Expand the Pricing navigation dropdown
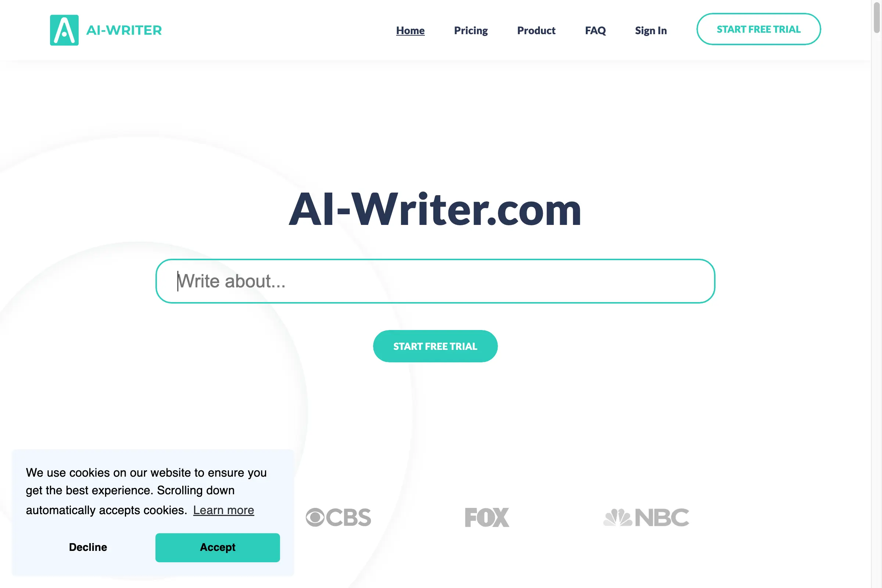The height and width of the screenshot is (588, 882). pyautogui.click(x=470, y=29)
